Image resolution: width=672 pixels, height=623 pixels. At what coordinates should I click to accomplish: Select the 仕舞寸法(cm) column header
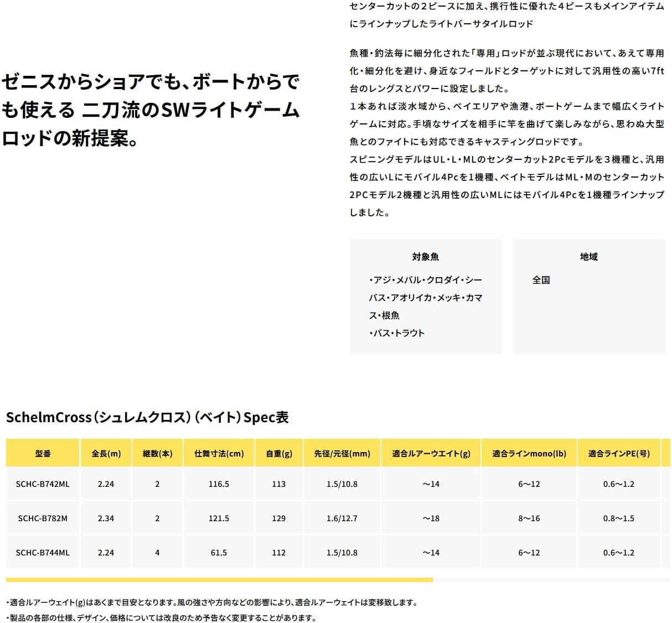[219, 453]
